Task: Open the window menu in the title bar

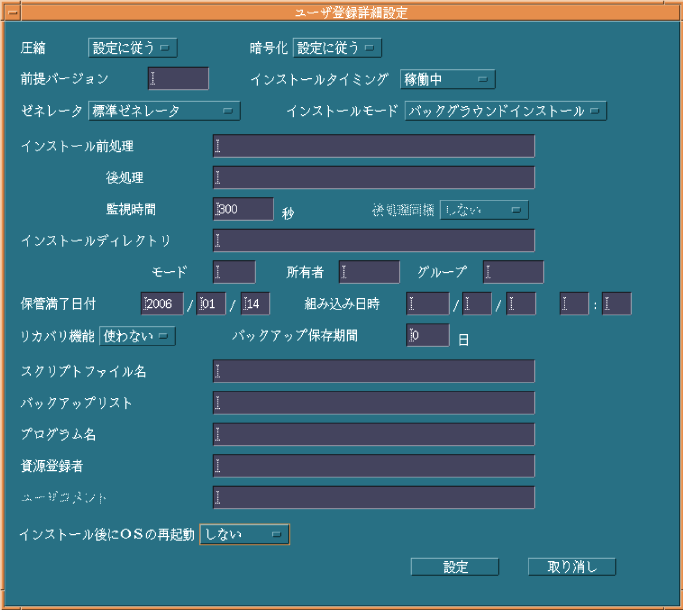Action: [13, 13]
